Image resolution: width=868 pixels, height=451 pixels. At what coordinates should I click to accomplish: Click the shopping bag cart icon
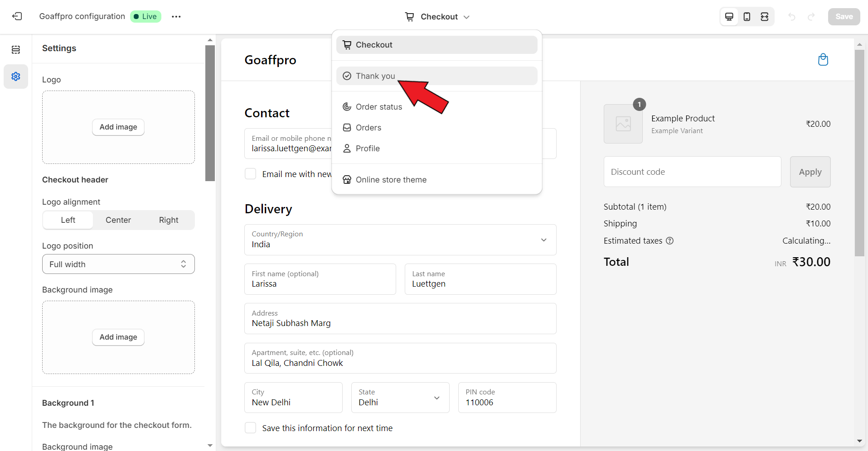(x=823, y=60)
